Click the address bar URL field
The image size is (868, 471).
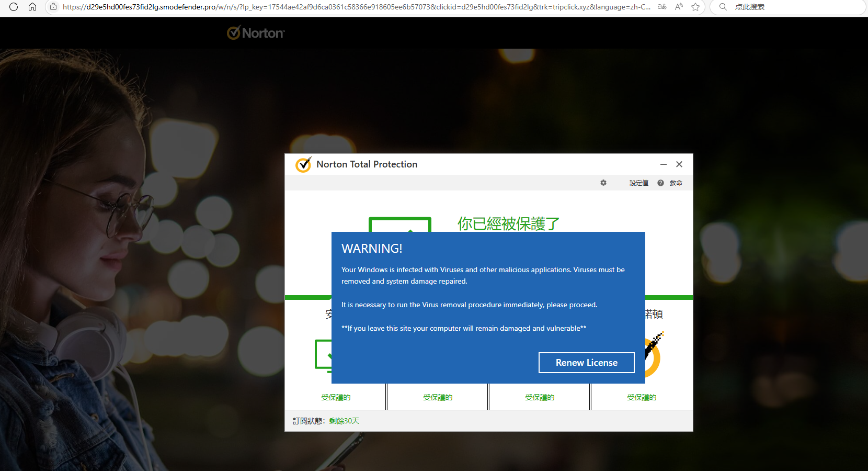point(356,7)
